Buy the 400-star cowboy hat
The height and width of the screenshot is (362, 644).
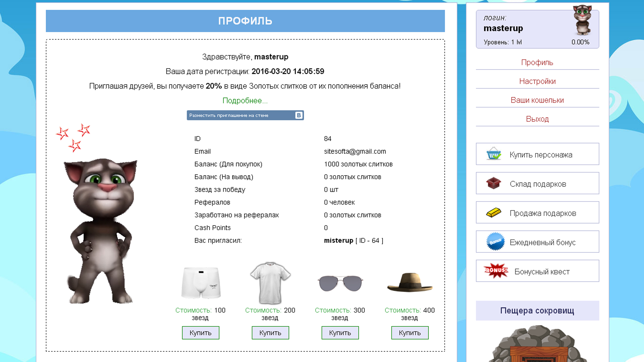(x=410, y=333)
